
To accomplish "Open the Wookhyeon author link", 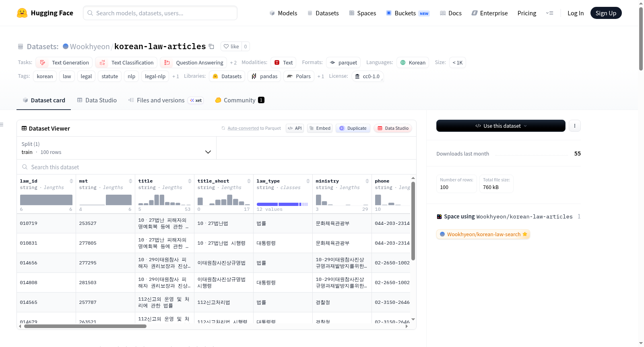I will 89,46.
